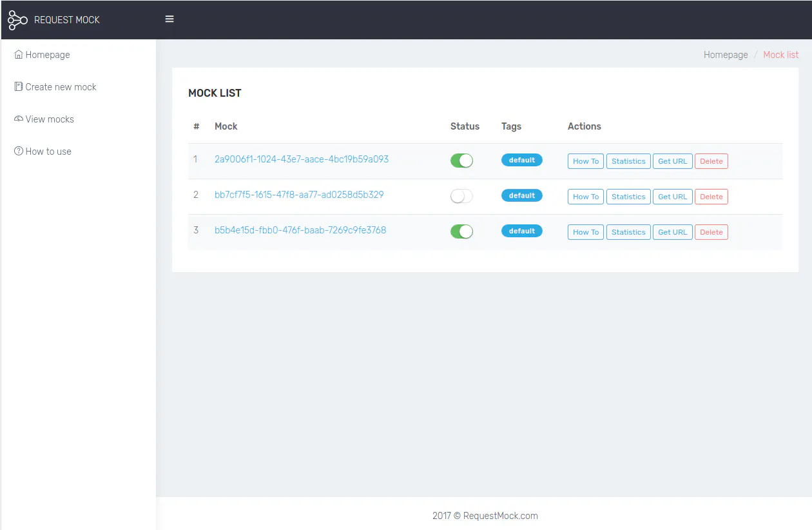Click the Homepage house icon in sidebar
Image resolution: width=812 pixels, height=530 pixels.
pyautogui.click(x=19, y=55)
